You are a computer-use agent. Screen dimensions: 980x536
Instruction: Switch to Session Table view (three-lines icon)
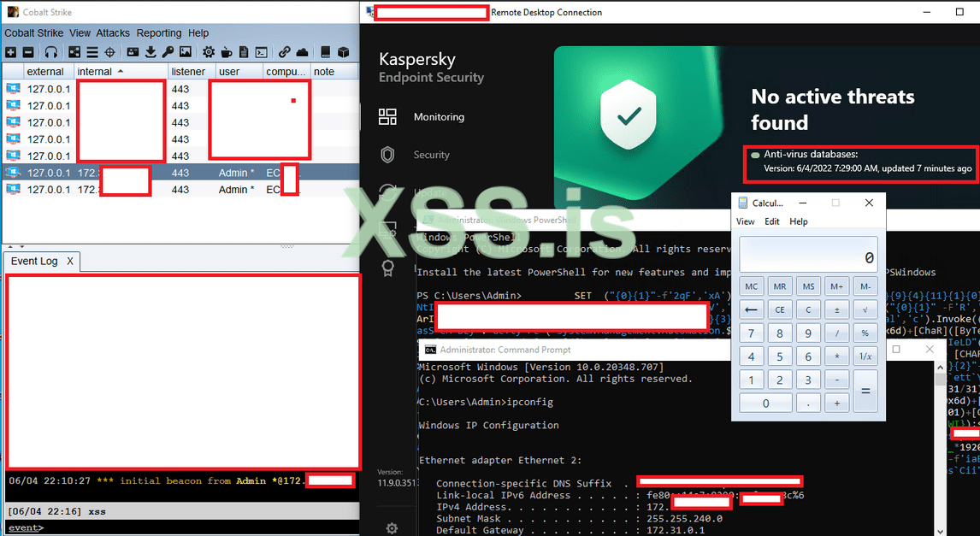pos(92,52)
